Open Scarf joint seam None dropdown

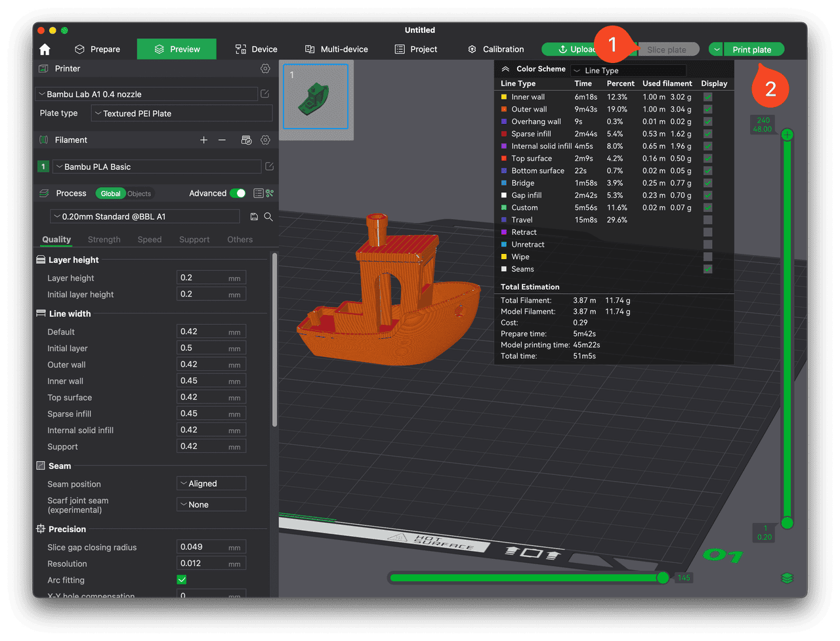(211, 505)
